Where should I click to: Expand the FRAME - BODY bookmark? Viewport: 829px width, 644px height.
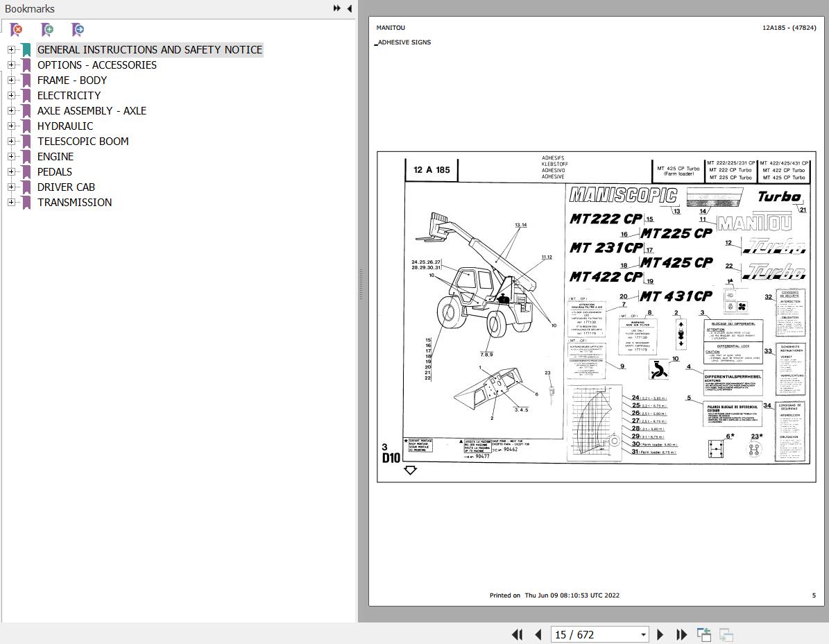11,80
